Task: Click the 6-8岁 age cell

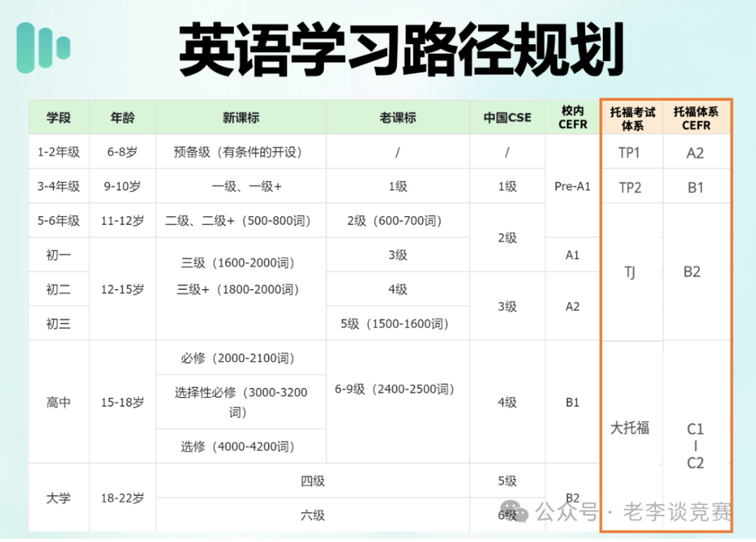Action: pos(122,152)
